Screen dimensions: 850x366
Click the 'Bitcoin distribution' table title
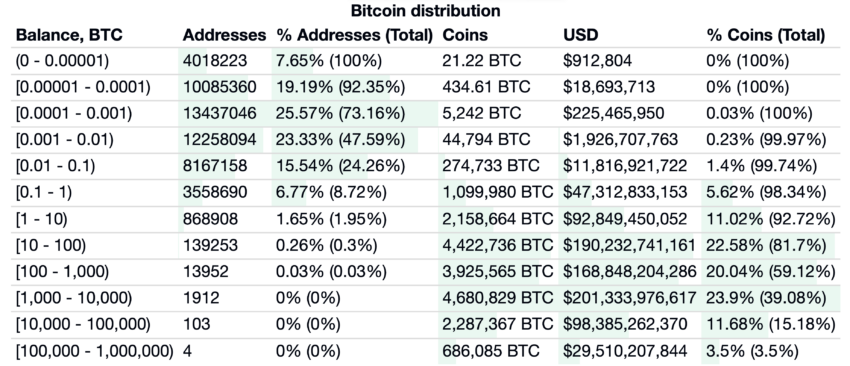(x=426, y=10)
